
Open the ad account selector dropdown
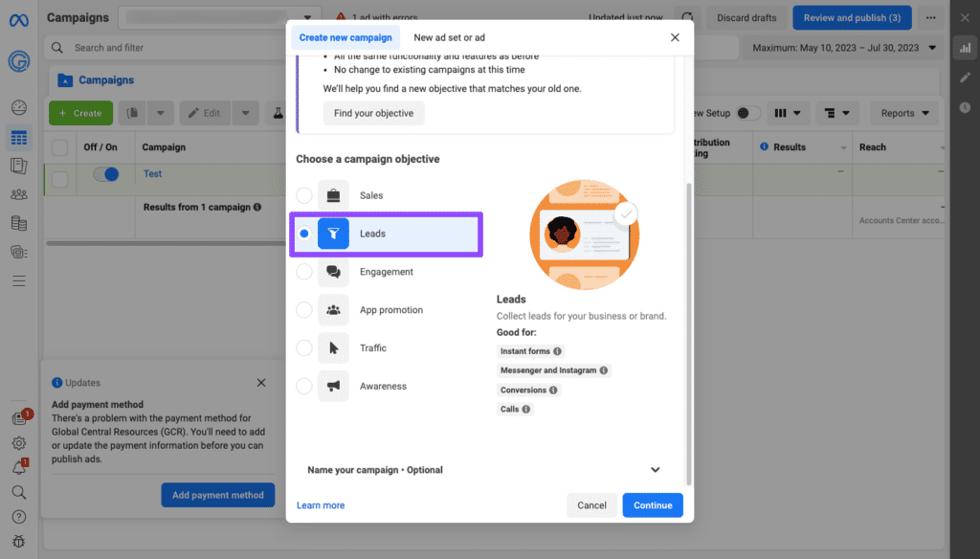[219, 17]
